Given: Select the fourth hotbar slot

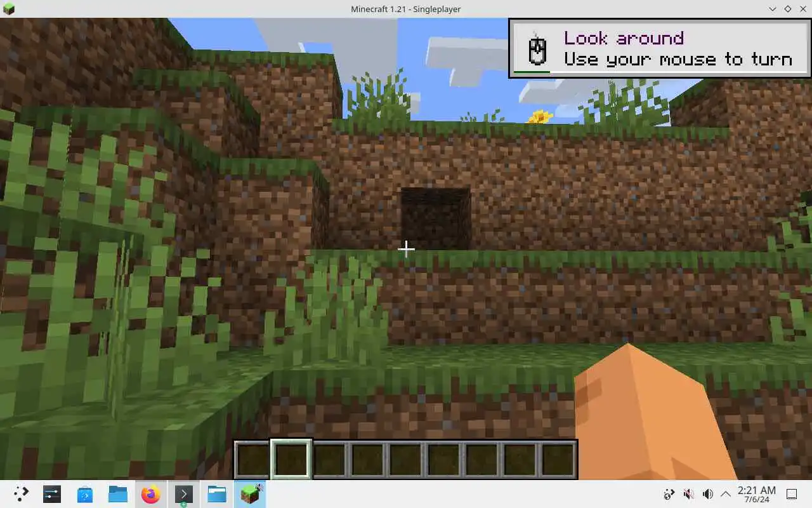Looking at the screenshot, I should click(x=367, y=459).
